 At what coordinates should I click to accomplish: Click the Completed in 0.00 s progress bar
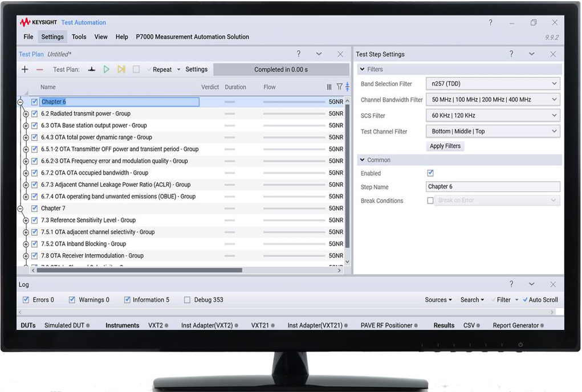click(x=280, y=69)
